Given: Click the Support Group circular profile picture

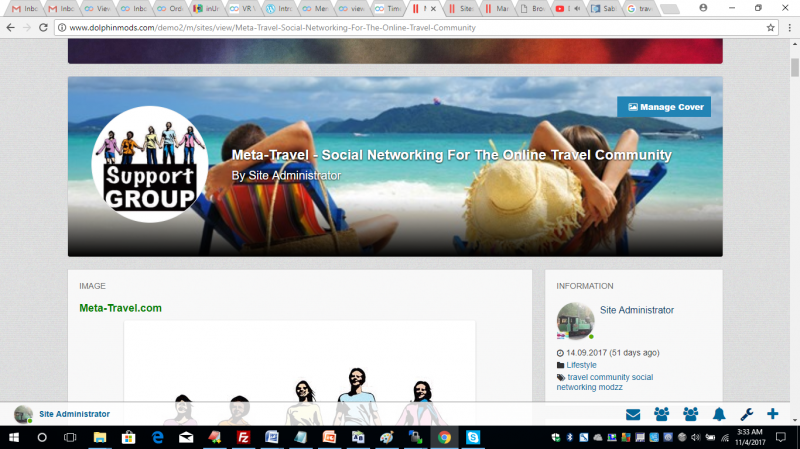Looking at the screenshot, I should [150, 164].
